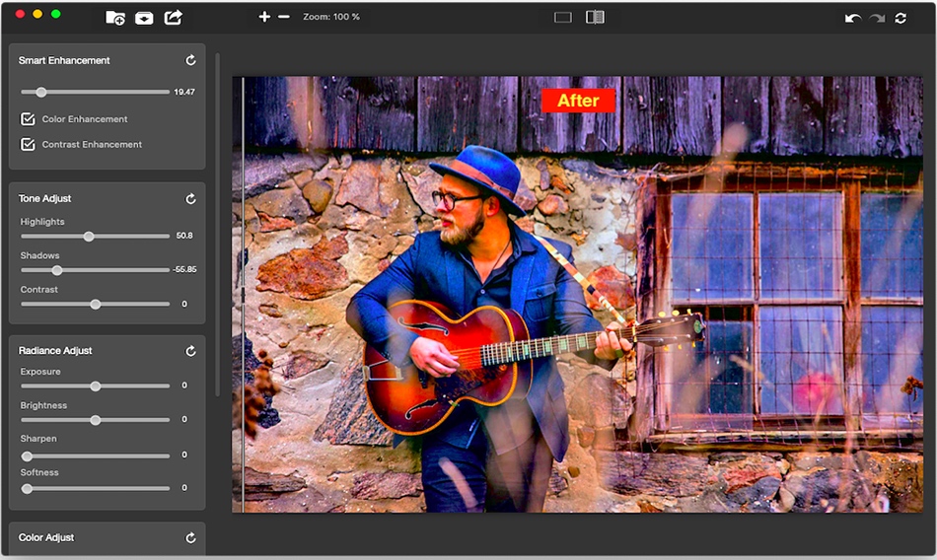Image resolution: width=937 pixels, height=560 pixels.
Task: Click the Smart Enhancement slider
Action: [x=95, y=92]
